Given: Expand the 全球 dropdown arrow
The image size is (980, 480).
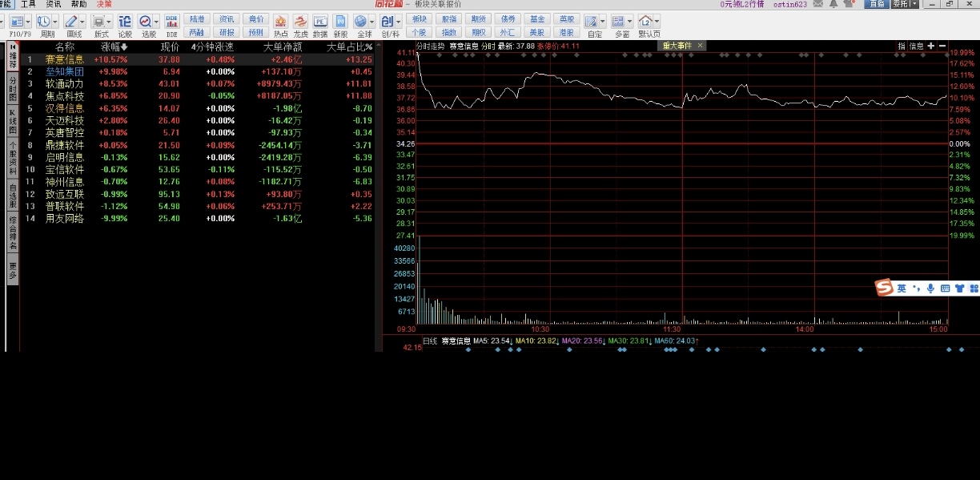Looking at the screenshot, I should [372, 21].
